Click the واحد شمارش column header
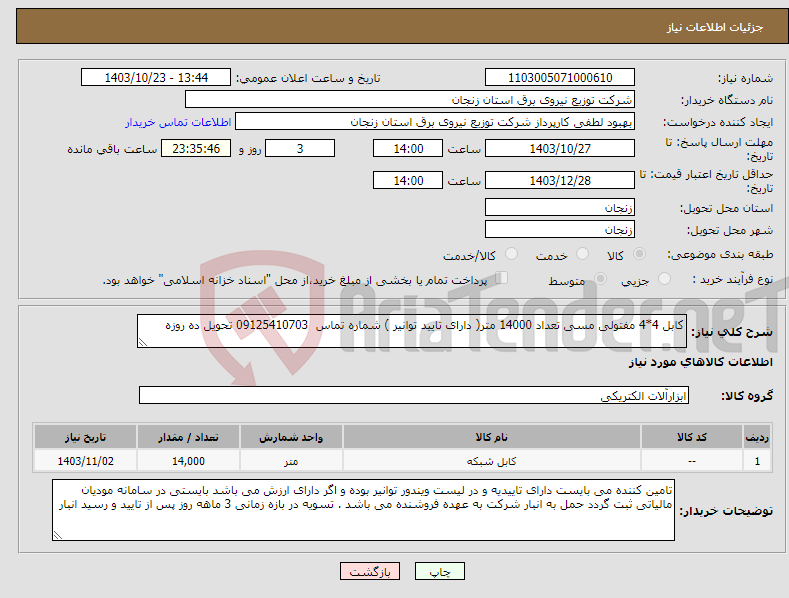This screenshot has width=789, height=598. tap(291, 437)
